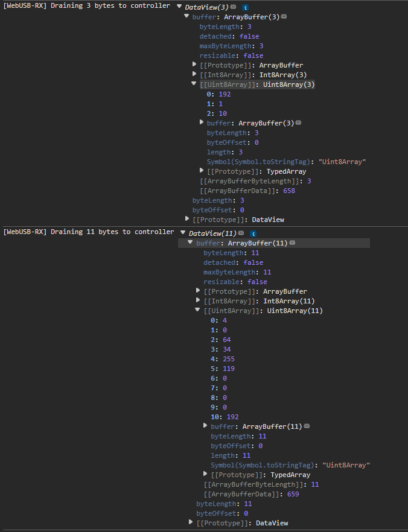Collapse the DataView(11) object
408x532 pixels.
point(183,233)
